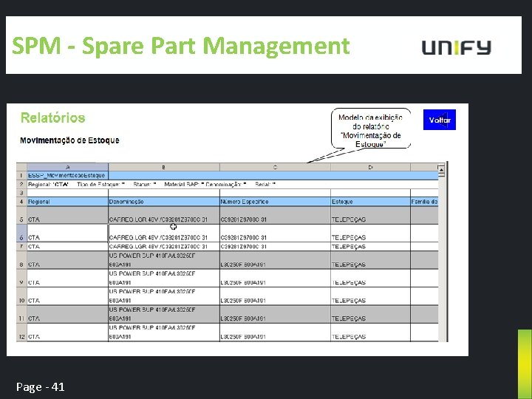Viewport: 532px width, 399px height.
Task: Click L30250F 600A191 cell in row 9
Action: tap(275, 279)
